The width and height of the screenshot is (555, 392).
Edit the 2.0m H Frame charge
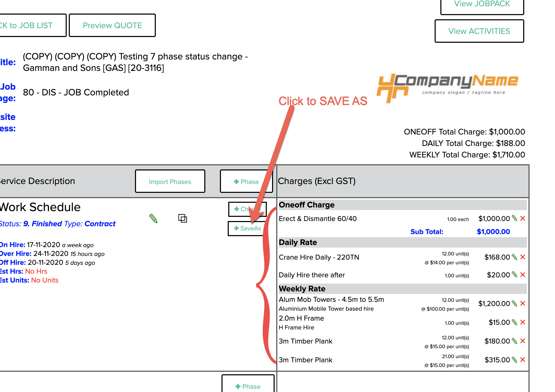pyautogui.click(x=514, y=322)
